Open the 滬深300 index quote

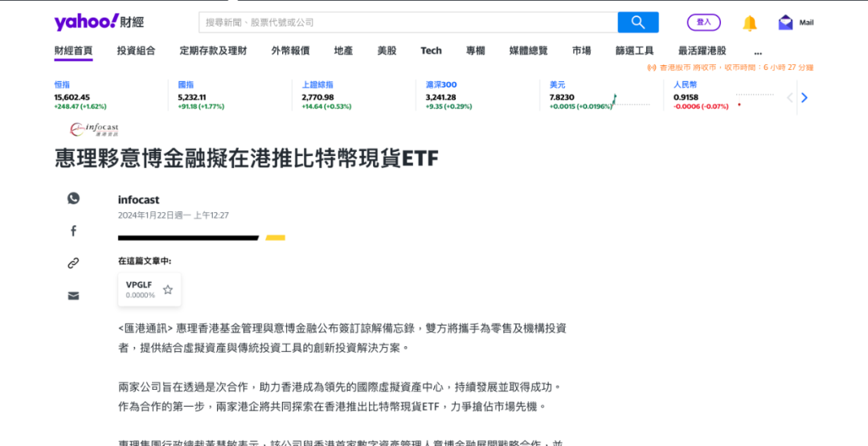[441, 84]
